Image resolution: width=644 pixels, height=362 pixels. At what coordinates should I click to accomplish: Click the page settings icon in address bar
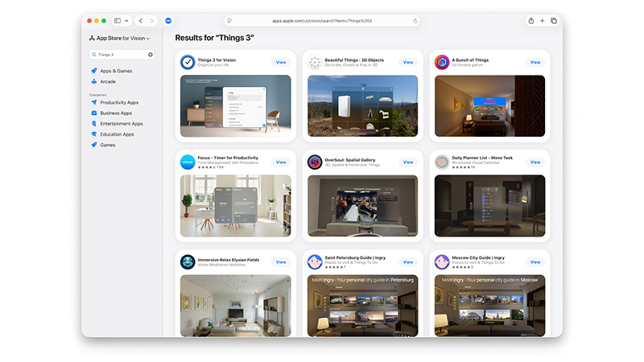(x=229, y=21)
